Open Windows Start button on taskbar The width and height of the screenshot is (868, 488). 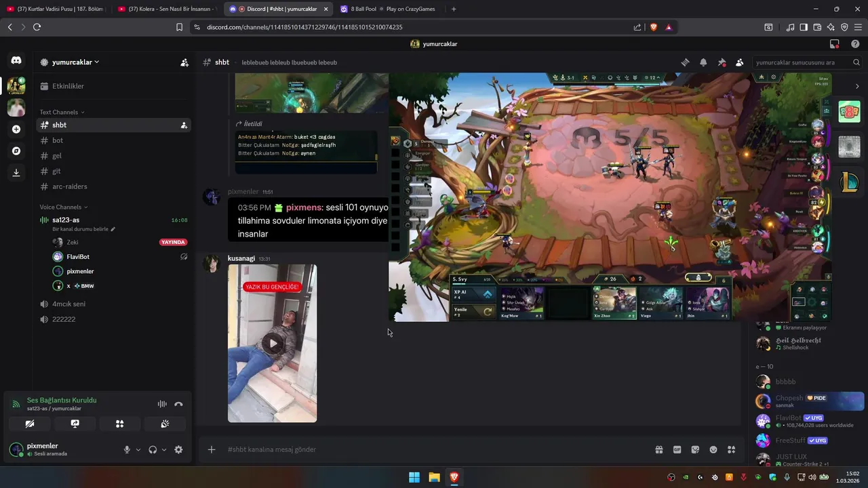414,477
